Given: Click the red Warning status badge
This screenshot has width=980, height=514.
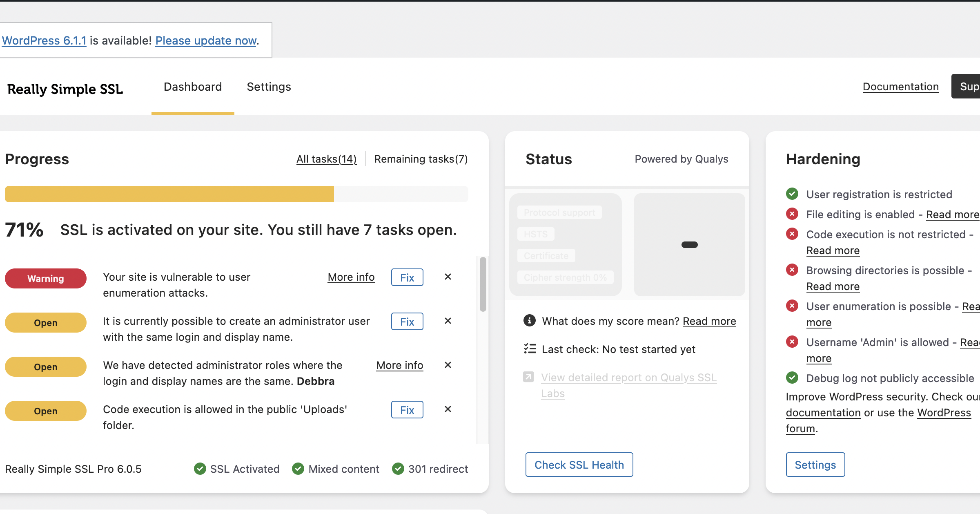Looking at the screenshot, I should pos(46,278).
